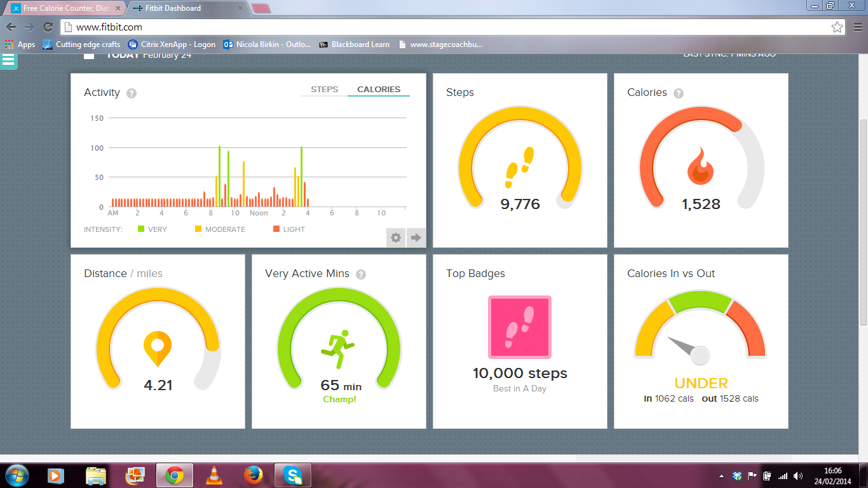This screenshot has height=488, width=868.
Task: Open Firefox from the Windows taskbar
Action: 253,475
